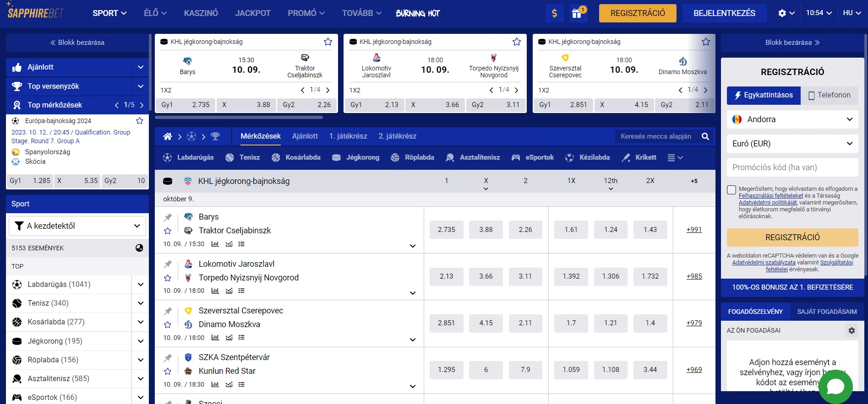Click the home icon in breadcrumb

168,136
